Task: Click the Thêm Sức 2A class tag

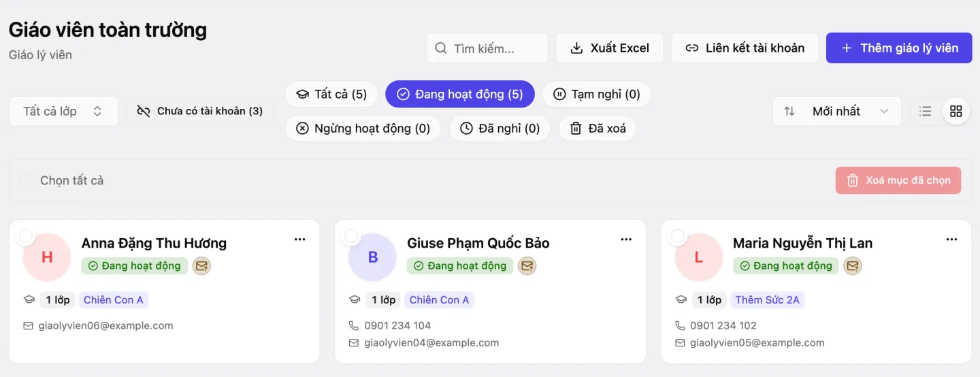Action: pyautogui.click(x=768, y=300)
